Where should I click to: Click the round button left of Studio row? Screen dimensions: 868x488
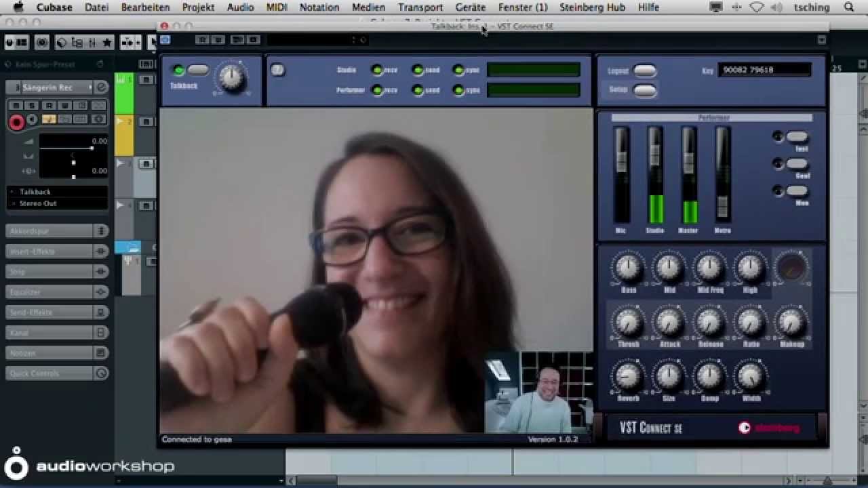pos(278,70)
